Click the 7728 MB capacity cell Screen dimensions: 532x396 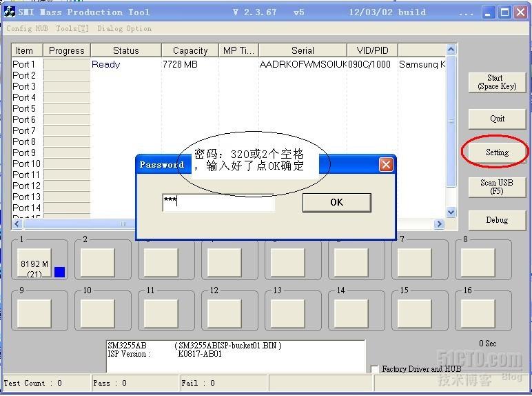pyautogui.click(x=180, y=64)
